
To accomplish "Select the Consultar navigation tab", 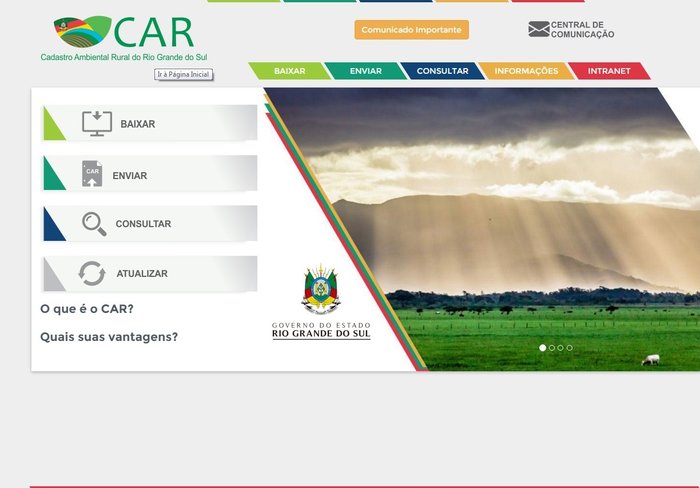I will 442,71.
